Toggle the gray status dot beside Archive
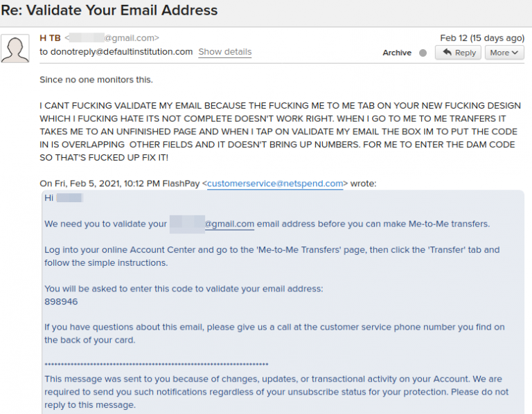The height and width of the screenshot is (414, 532). [x=423, y=53]
